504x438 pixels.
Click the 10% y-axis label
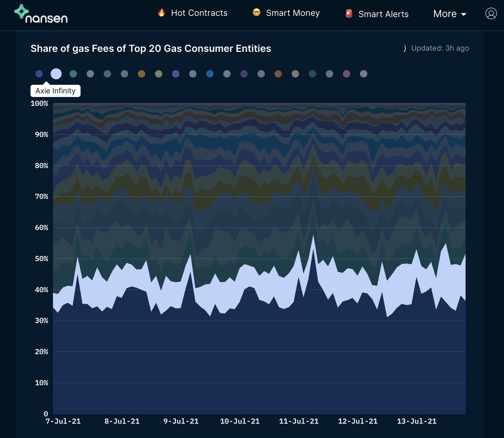point(41,383)
